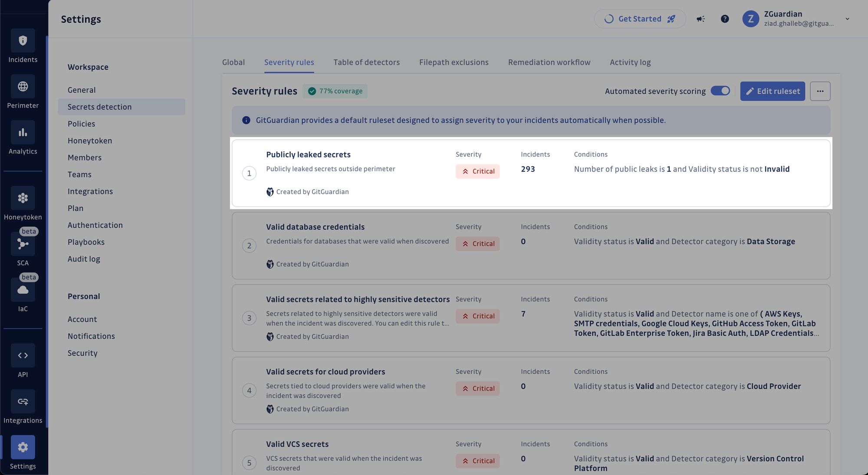Click the Integrations sidebar icon

(x=23, y=401)
